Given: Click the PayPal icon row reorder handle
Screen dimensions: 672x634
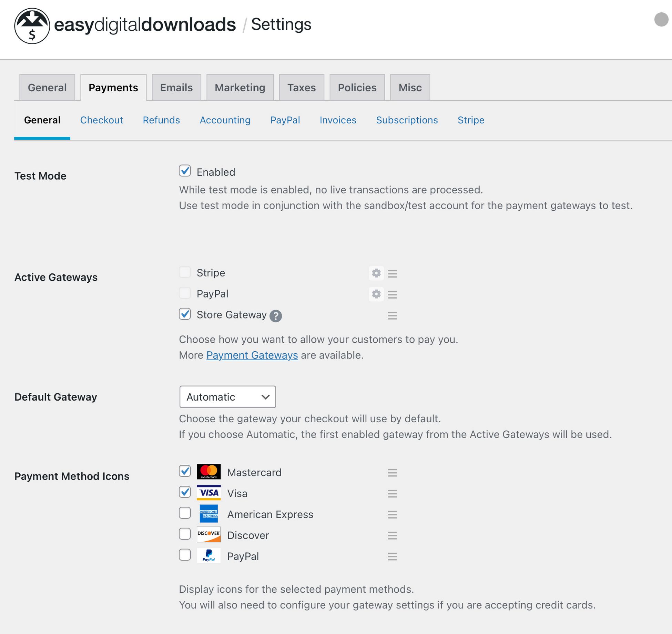Looking at the screenshot, I should [392, 557].
